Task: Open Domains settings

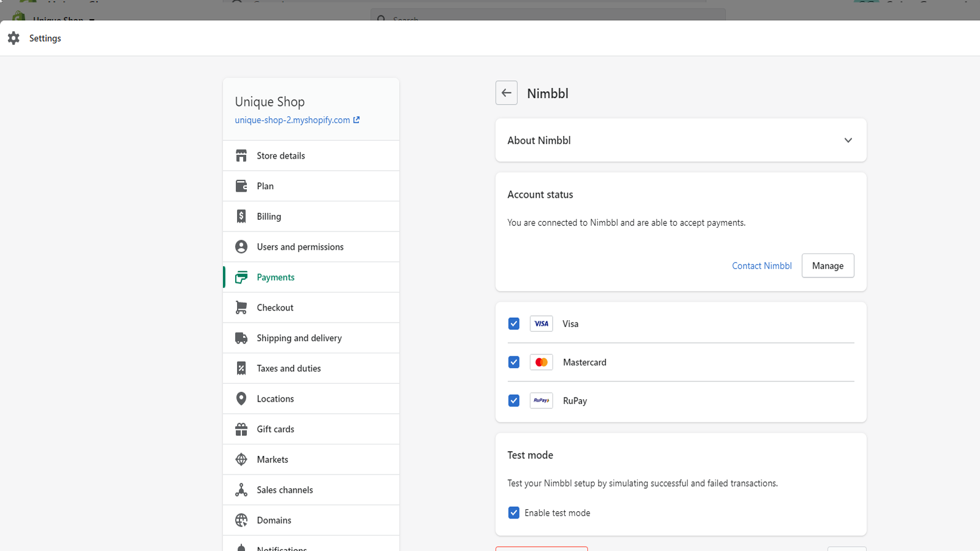Action: point(311,520)
